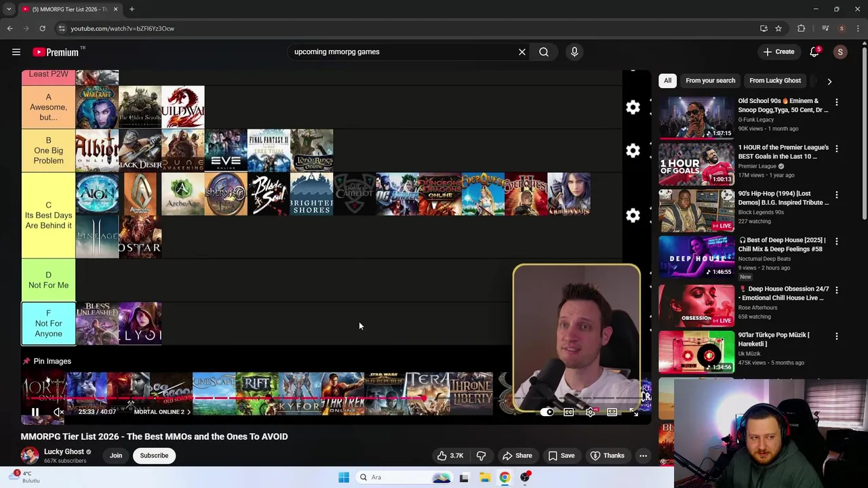Viewport: 868px width, 488px height.
Task: Open the weather widget showing 4°C
Action: click(24, 477)
